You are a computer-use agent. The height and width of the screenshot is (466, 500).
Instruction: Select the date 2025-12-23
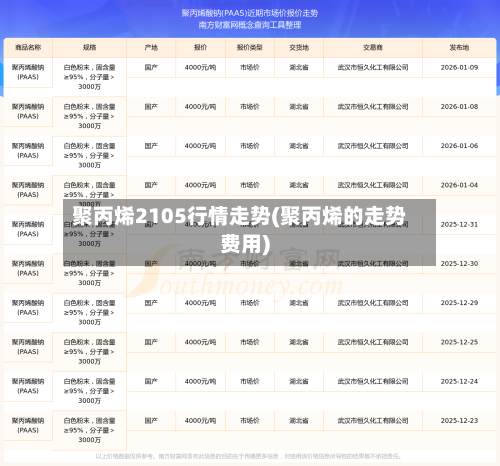[459, 421]
